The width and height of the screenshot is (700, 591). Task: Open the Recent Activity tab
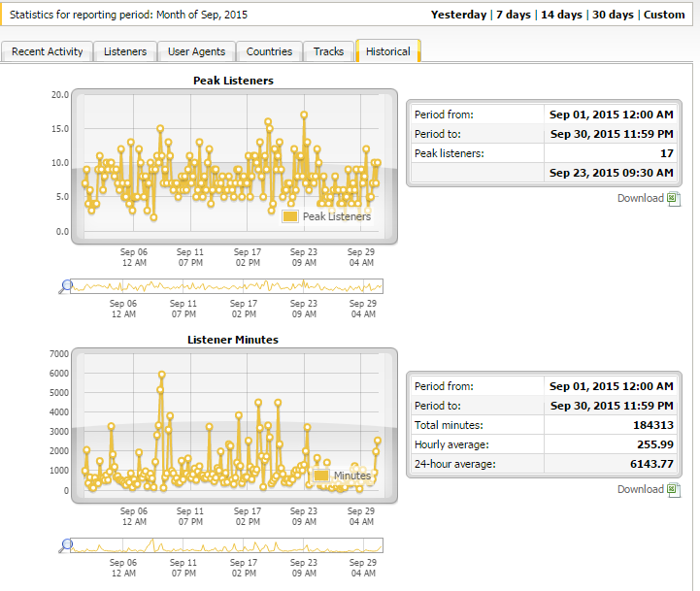coord(47,51)
